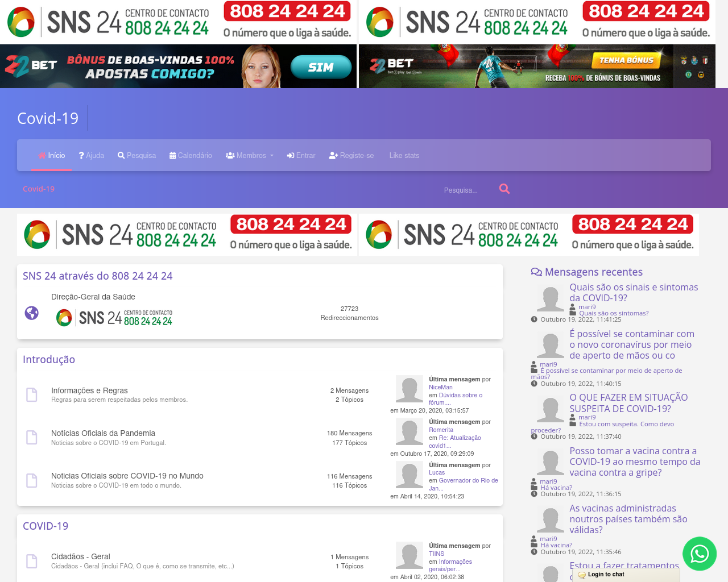Click the question mark icon for Ajuda

point(81,155)
